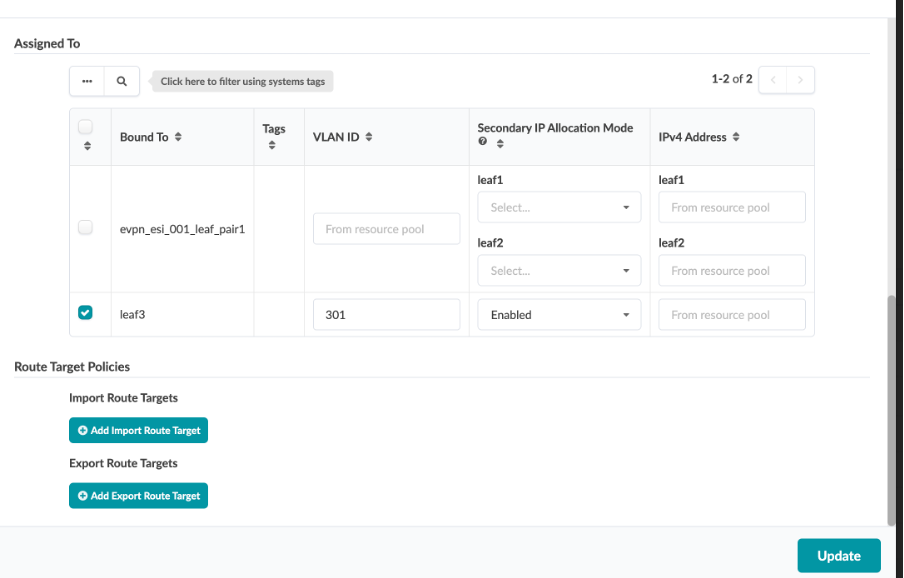The height and width of the screenshot is (578, 904).
Task: Sort by Tags column icon
Action: click(x=273, y=146)
